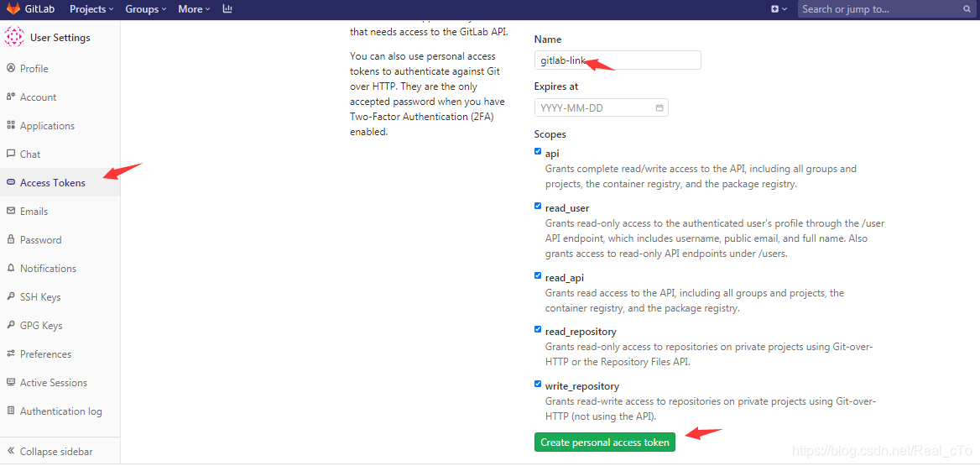Viewport: 980px width, 466px height.
Task: Click the Access Tokens icon in sidebar
Action: [11, 183]
